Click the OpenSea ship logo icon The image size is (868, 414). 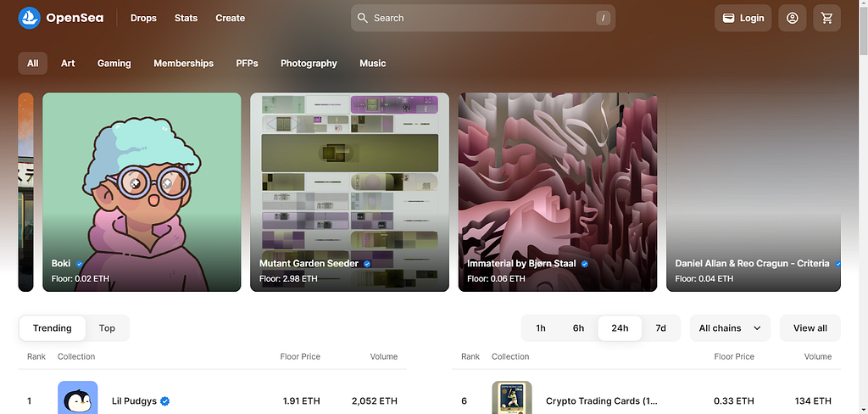(x=30, y=18)
